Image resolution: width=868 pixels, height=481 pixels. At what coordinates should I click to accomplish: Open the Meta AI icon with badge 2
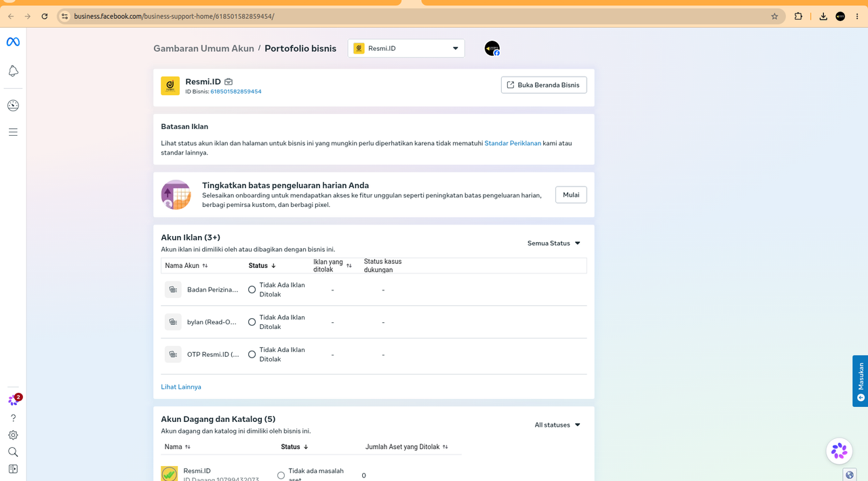coord(14,400)
